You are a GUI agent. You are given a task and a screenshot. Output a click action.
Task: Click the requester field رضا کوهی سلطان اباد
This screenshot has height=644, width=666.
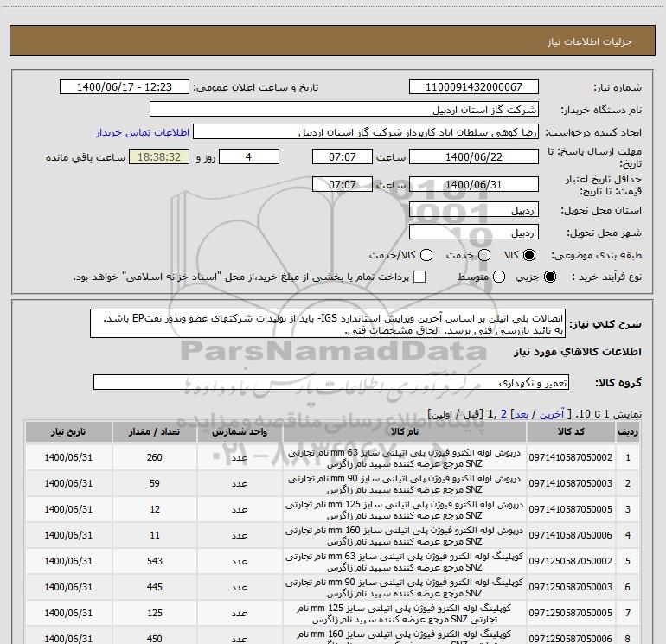tap(366, 131)
